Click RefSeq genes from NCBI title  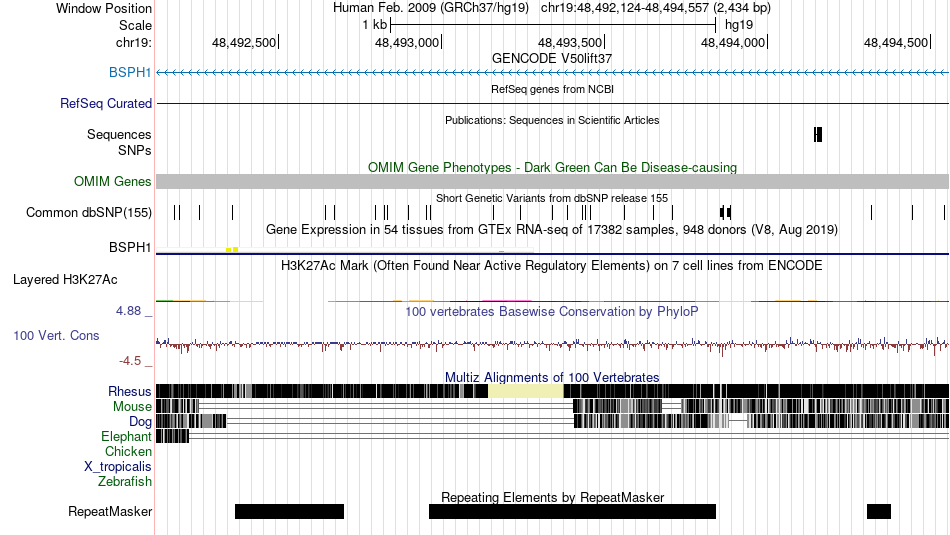552,89
